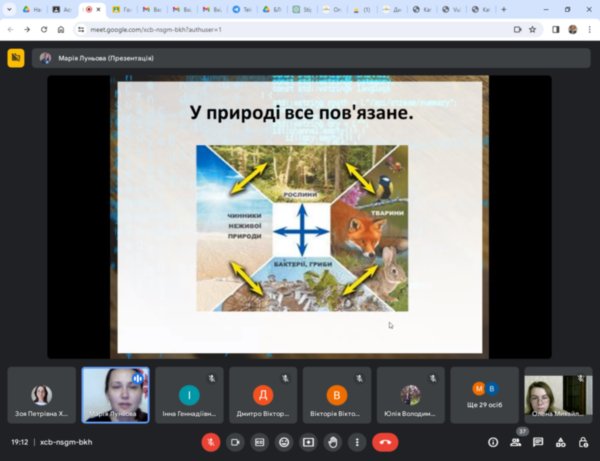The width and height of the screenshot is (600, 461).
Task: Open the emoji reactions picker
Action: 284,441
